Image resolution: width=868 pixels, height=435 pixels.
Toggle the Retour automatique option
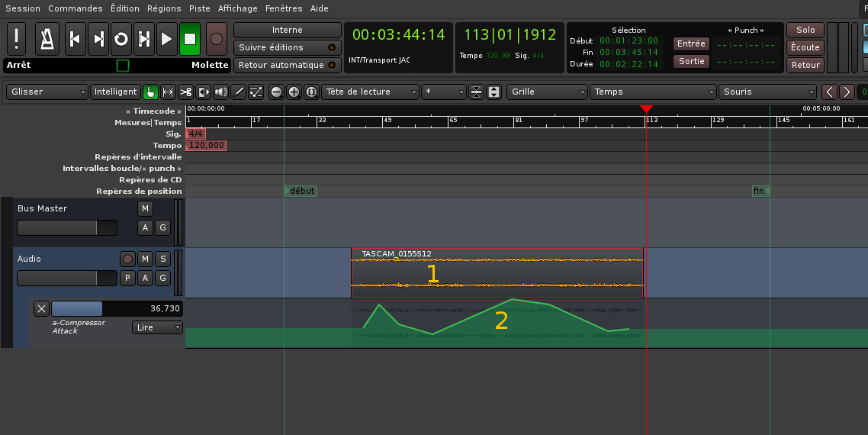287,65
